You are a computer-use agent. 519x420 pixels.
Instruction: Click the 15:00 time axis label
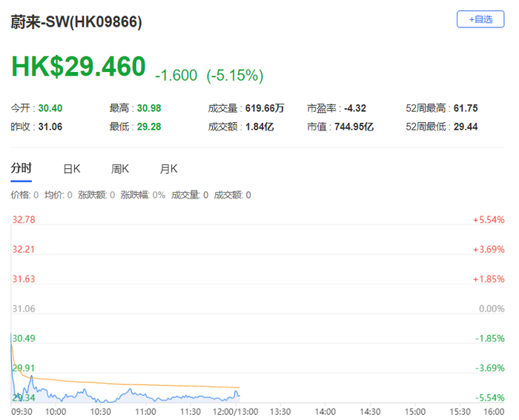(415, 412)
